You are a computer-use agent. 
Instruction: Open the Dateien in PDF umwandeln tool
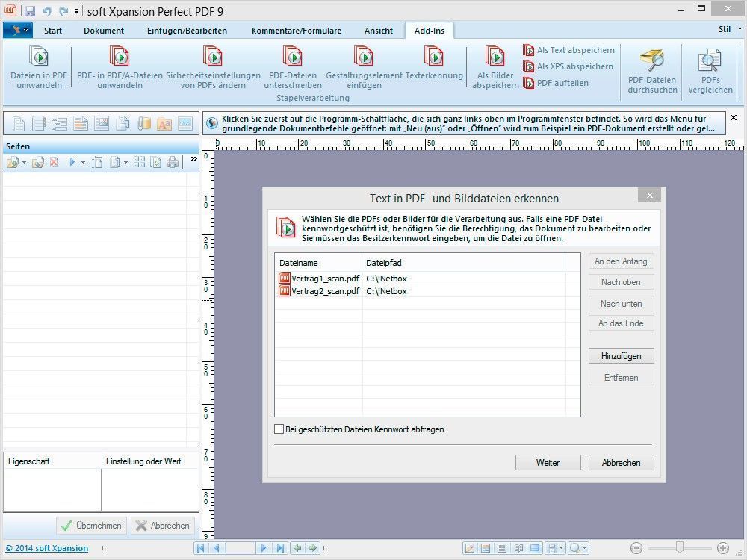click(x=39, y=66)
